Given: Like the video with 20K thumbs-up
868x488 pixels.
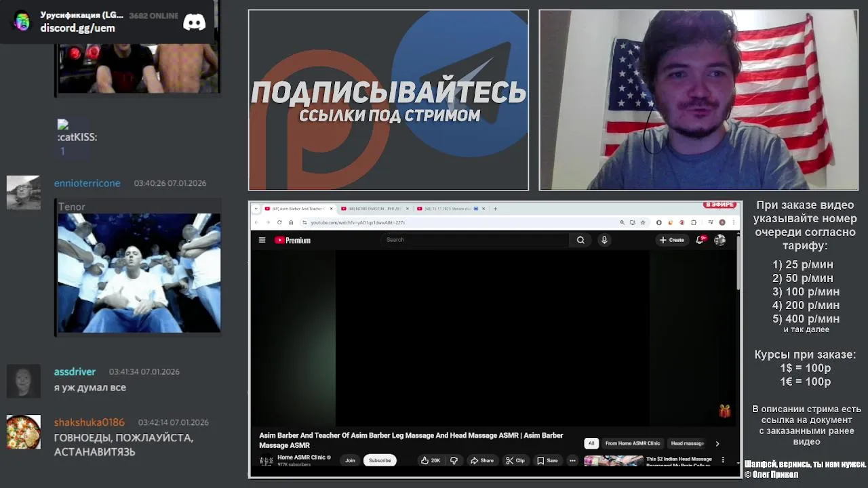Looking at the screenshot, I should pos(431,460).
